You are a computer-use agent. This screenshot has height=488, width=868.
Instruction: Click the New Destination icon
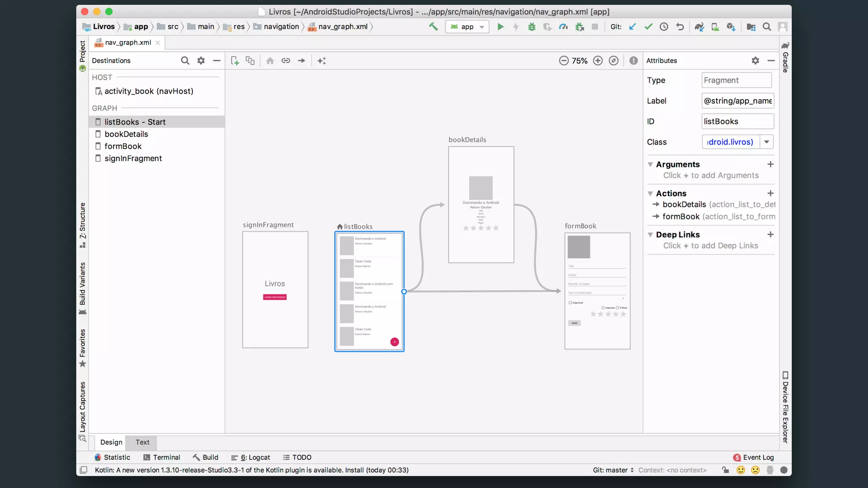coord(235,61)
